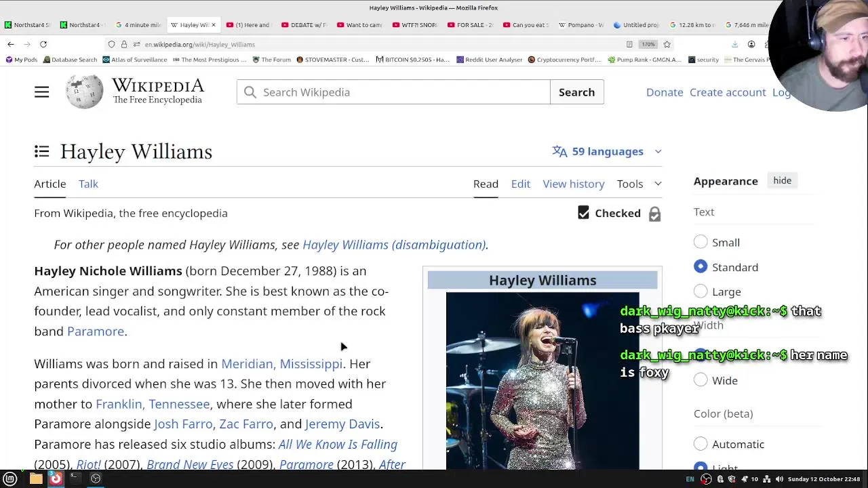Click the magnifier icon in Wikipedia search
The height and width of the screenshot is (488, 868).
[x=250, y=92]
